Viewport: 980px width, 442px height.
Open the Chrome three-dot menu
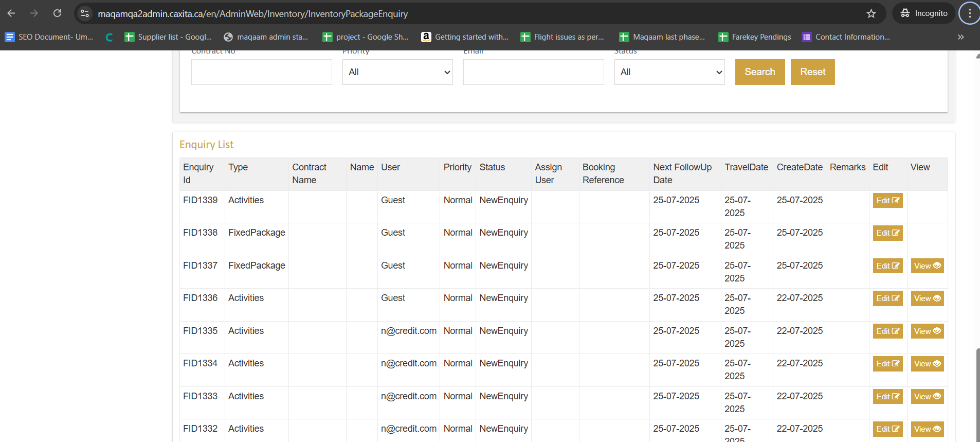pyautogui.click(x=970, y=13)
